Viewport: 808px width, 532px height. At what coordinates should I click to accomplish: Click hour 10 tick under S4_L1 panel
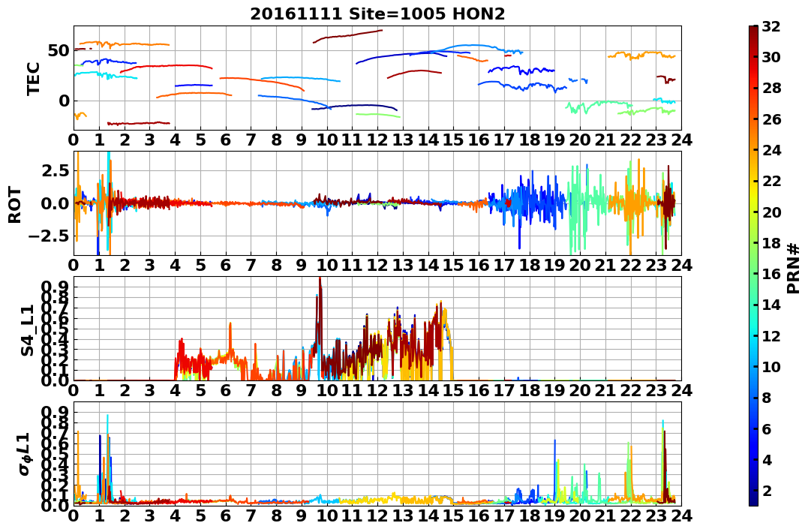[326, 391]
